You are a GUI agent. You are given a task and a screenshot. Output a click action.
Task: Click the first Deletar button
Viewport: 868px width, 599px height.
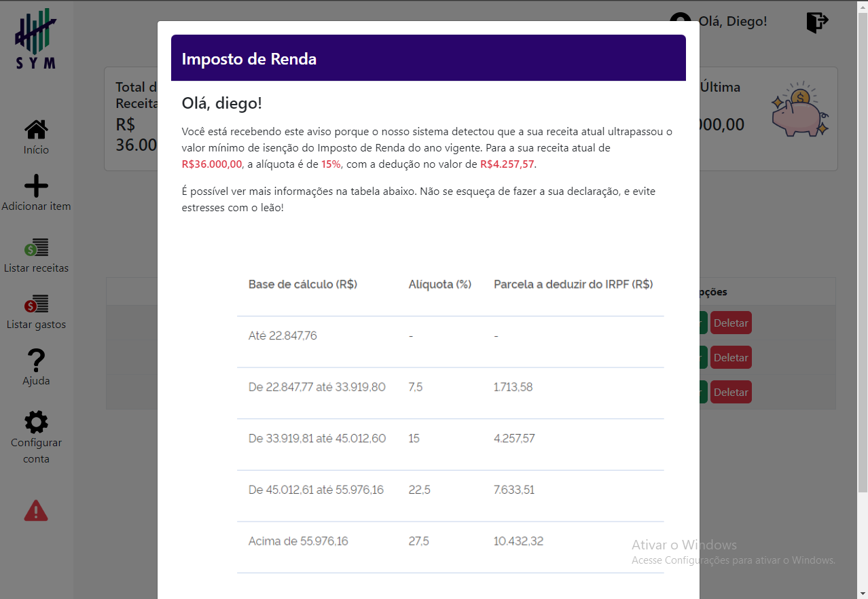coord(731,323)
